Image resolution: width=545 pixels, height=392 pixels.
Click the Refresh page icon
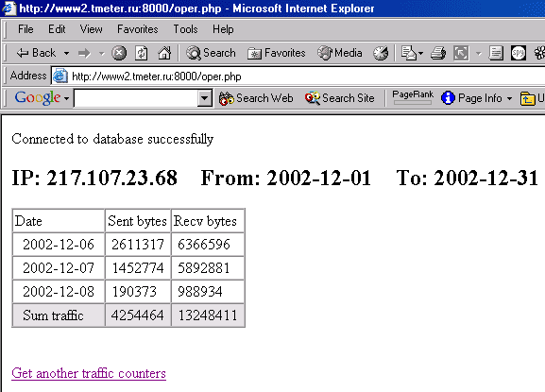[x=141, y=53]
